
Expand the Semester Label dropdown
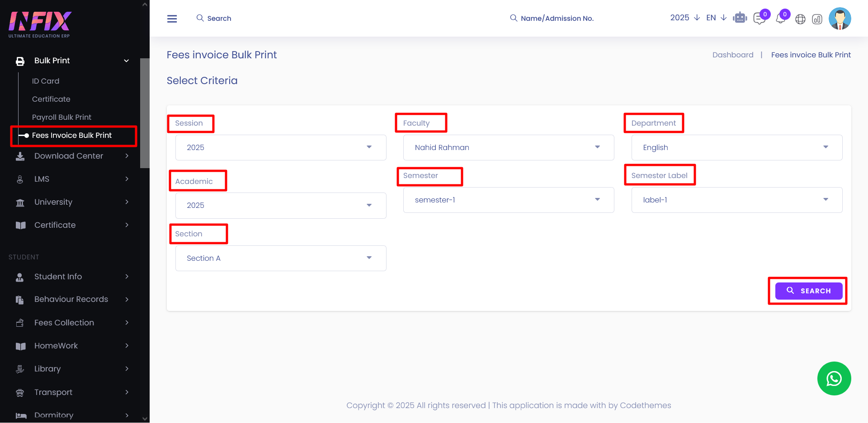pyautogui.click(x=736, y=200)
